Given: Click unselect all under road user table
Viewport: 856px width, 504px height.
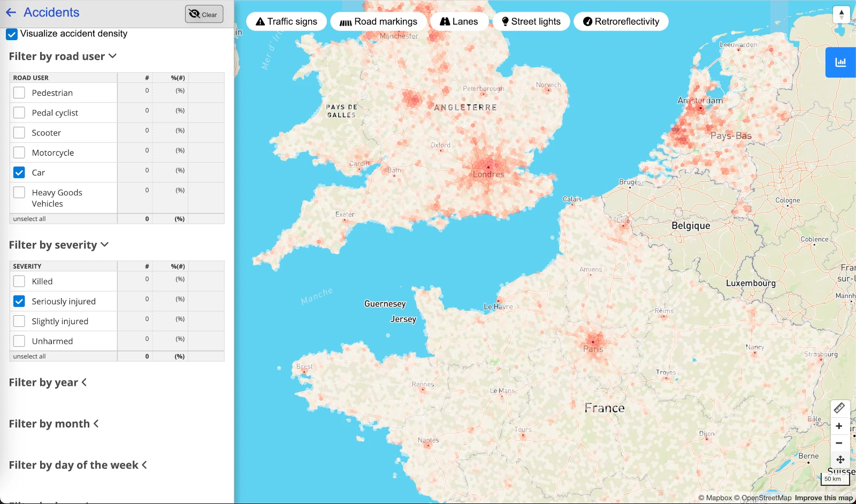Looking at the screenshot, I should [29, 219].
